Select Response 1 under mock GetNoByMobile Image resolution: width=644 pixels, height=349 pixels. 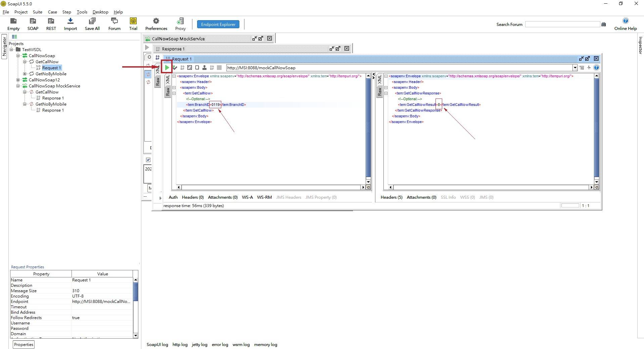click(x=53, y=110)
